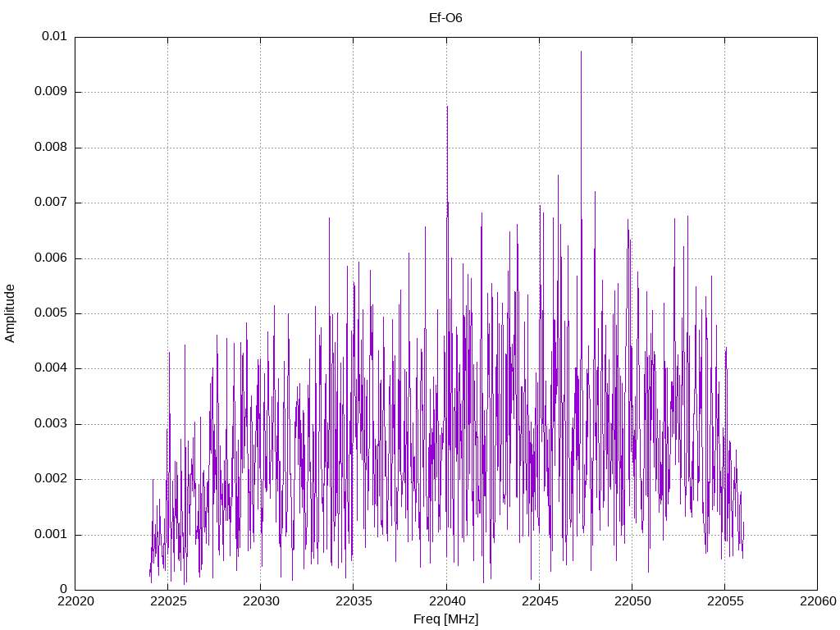Click the 0.003 y-axis tick label
This screenshot has width=840, height=630.
pyautogui.click(x=51, y=424)
